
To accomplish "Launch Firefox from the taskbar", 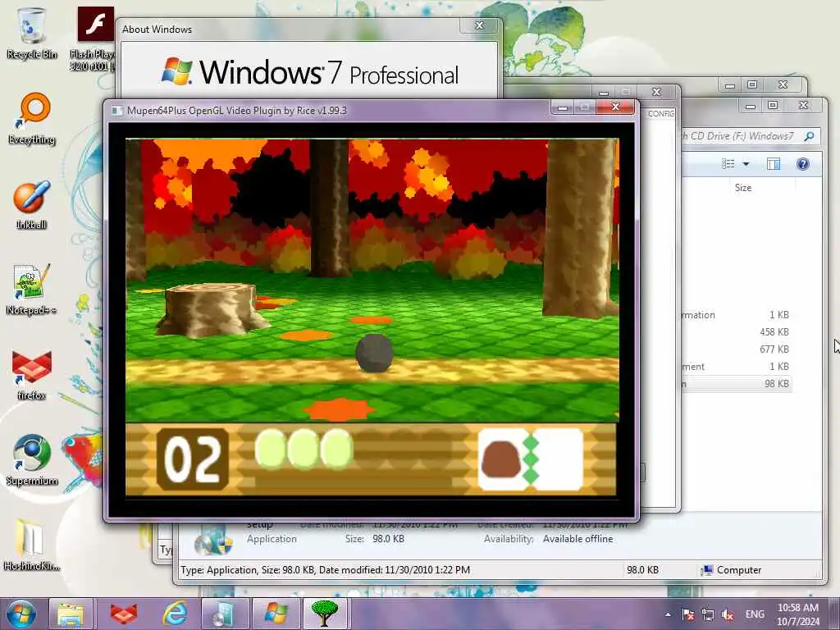I will pos(123,614).
